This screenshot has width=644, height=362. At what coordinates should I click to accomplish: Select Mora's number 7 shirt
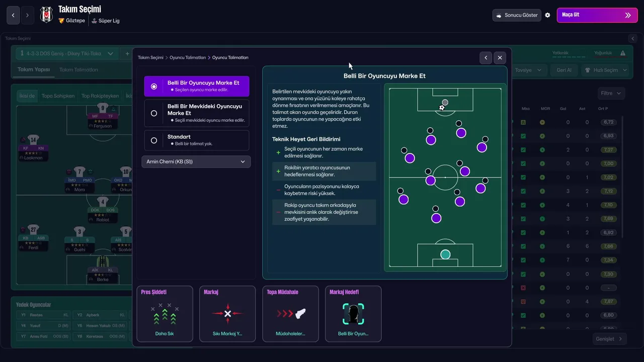tap(79, 171)
